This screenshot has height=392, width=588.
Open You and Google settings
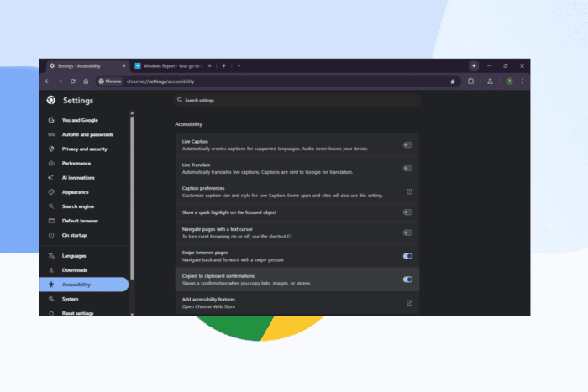coord(84,120)
